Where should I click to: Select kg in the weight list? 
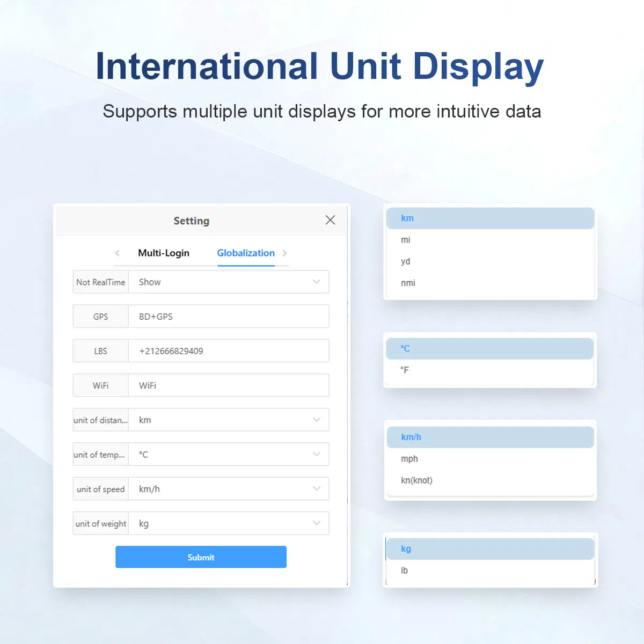(490, 548)
